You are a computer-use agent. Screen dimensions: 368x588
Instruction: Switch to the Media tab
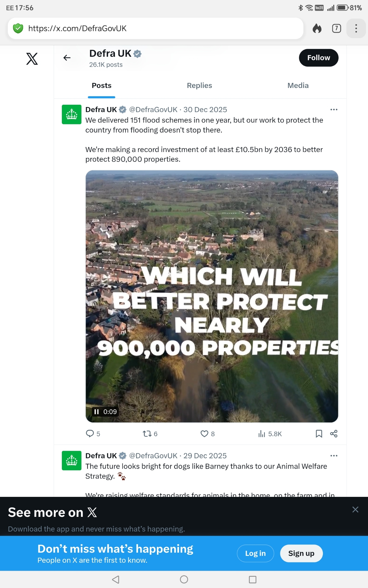click(298, 86)
